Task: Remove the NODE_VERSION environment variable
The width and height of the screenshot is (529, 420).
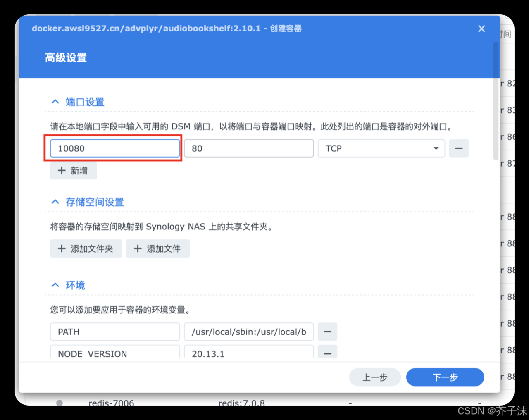Action: [327, 353]
